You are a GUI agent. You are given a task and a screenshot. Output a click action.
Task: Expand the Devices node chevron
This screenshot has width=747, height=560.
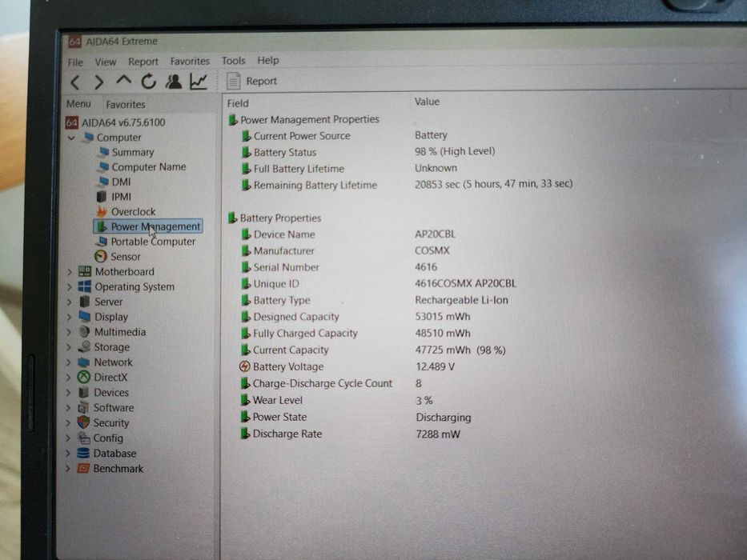(68, 393)
